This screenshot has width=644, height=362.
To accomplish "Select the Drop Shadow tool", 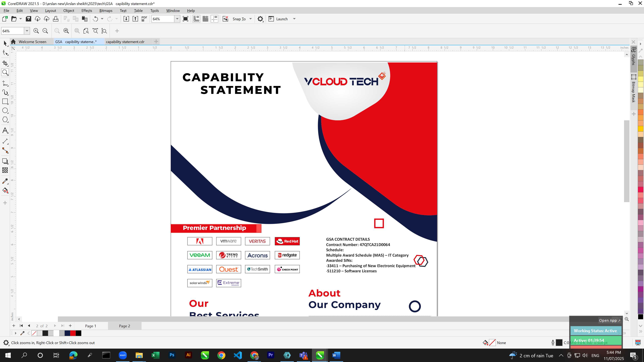I will click(x=5, y=161).
